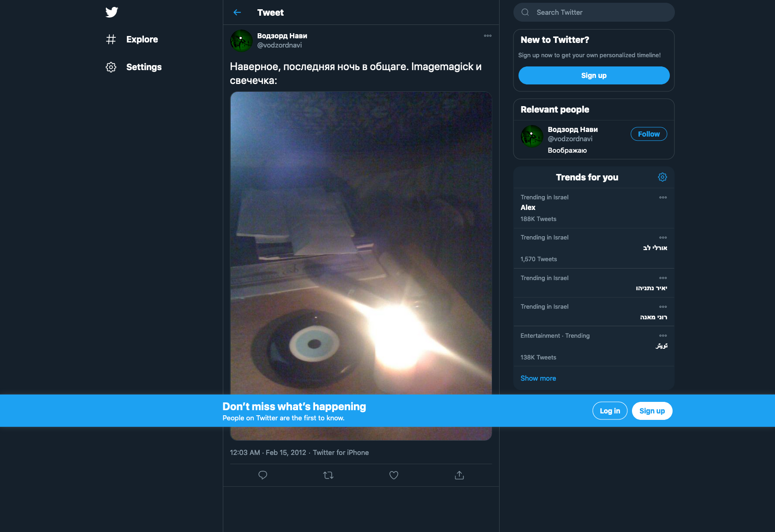Click the back arrow beside Tweet
The image size is (775, 532).
(237, 12)
